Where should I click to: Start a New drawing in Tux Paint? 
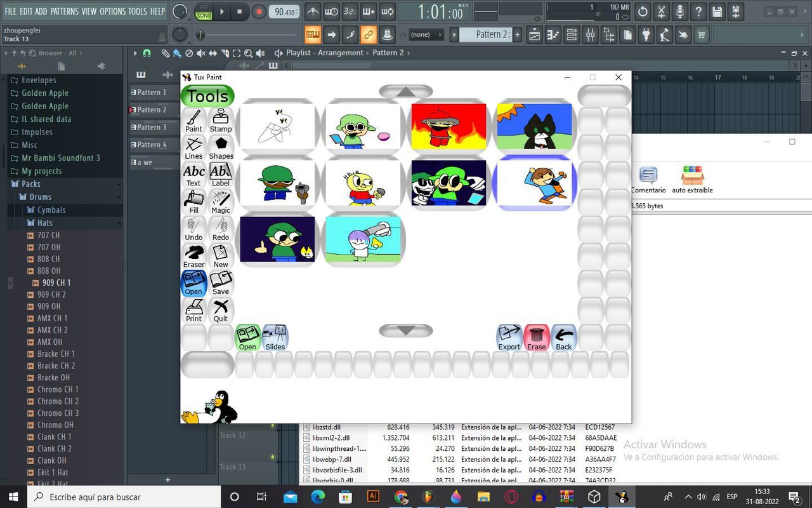click(x=221, y=257)
